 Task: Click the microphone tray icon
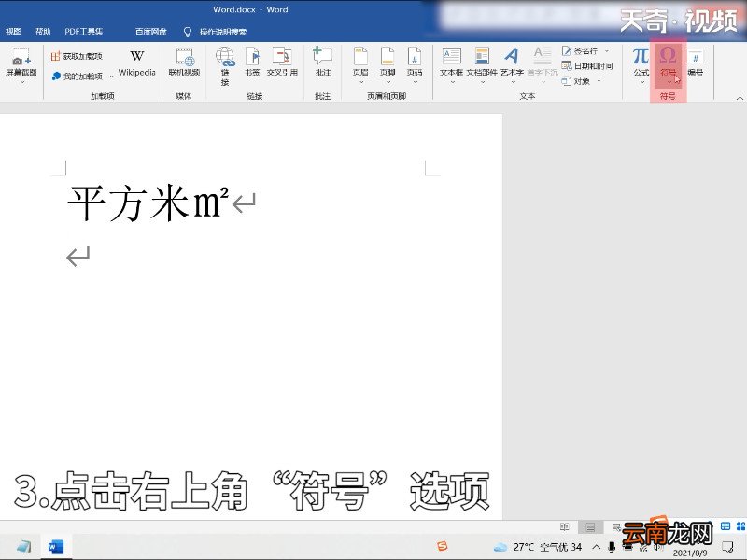point(612,547)
